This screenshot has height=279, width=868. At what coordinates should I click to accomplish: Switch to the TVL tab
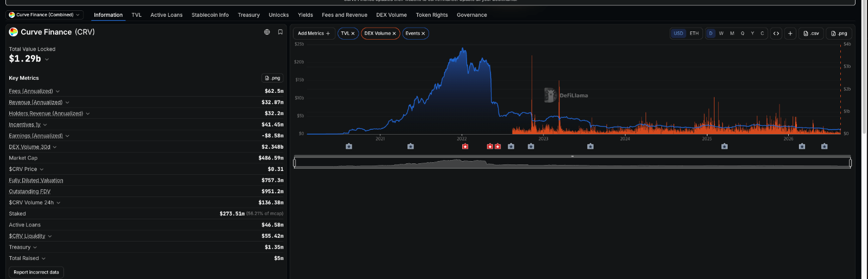click(x=137, y=15)
